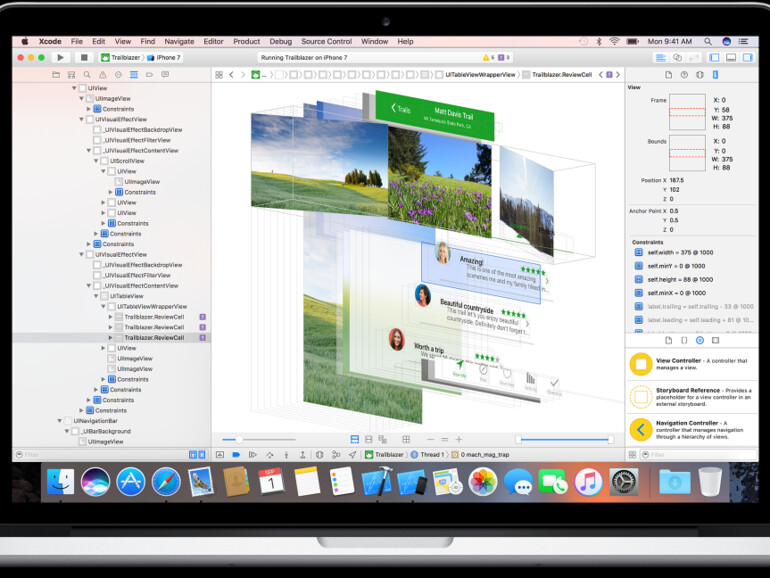Click the Continue/pause program execution icon
This screenshot has height=578, width=770.
pos(253,455)
